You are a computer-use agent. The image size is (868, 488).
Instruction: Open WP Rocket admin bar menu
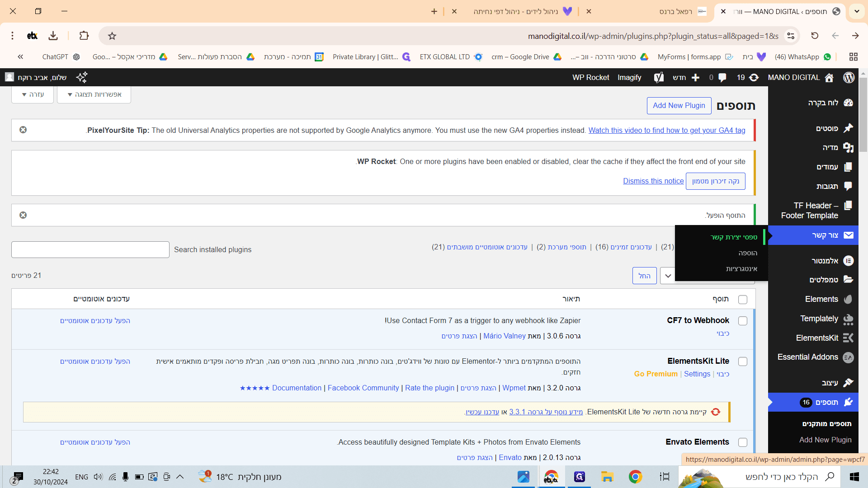[590, 77]
